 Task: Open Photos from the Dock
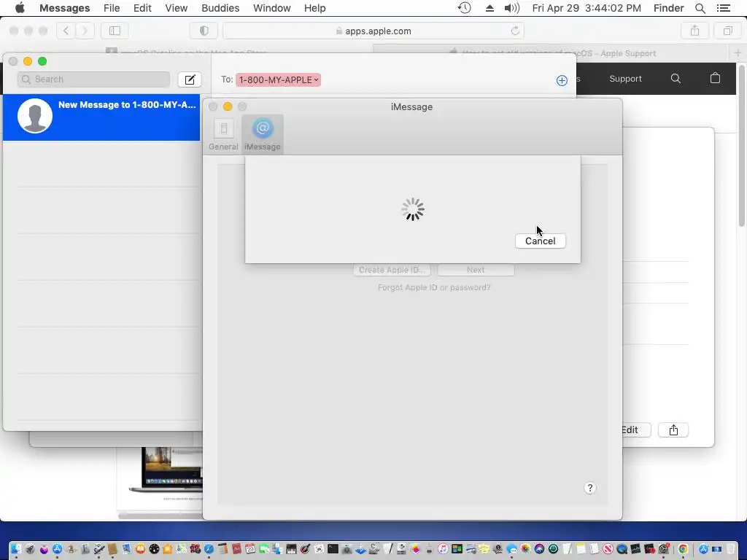pyautogui.click(x=525, y=549)
